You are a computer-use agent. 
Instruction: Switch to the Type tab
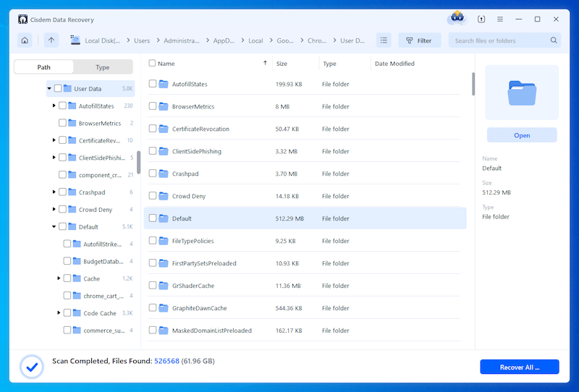click(103, 67)
